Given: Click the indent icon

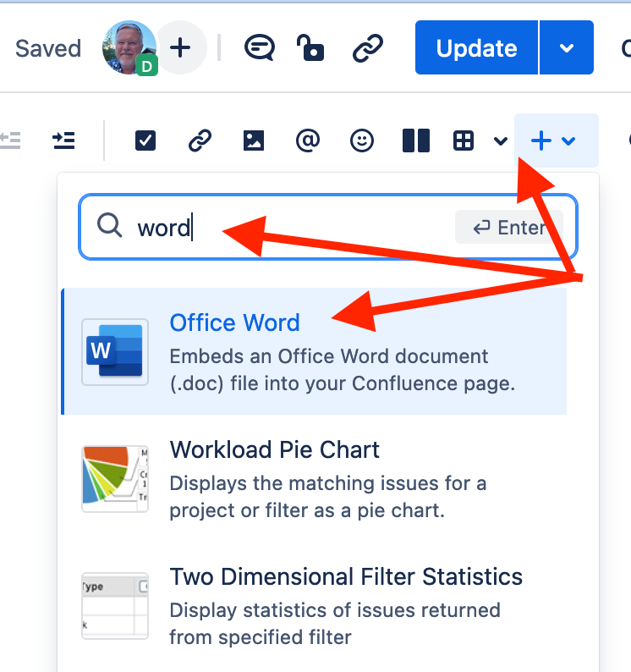Looking at the screenshot, I should 63,140.
